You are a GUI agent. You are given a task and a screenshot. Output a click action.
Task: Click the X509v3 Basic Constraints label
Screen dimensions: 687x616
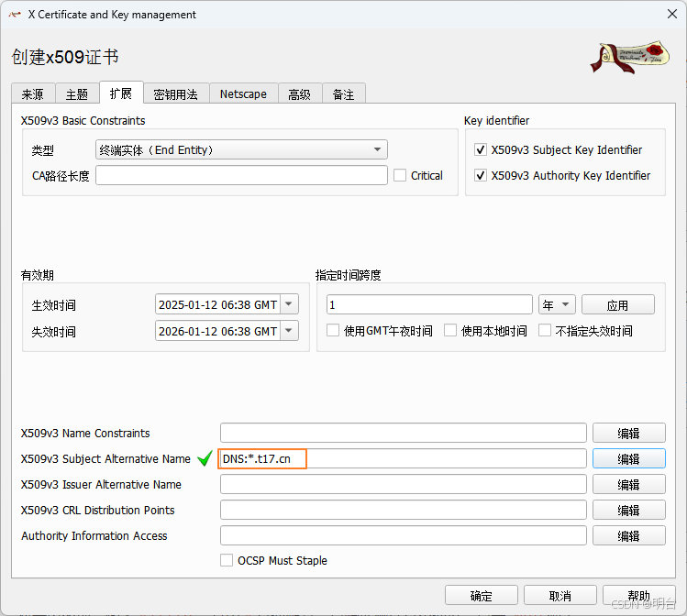point(83,121)
